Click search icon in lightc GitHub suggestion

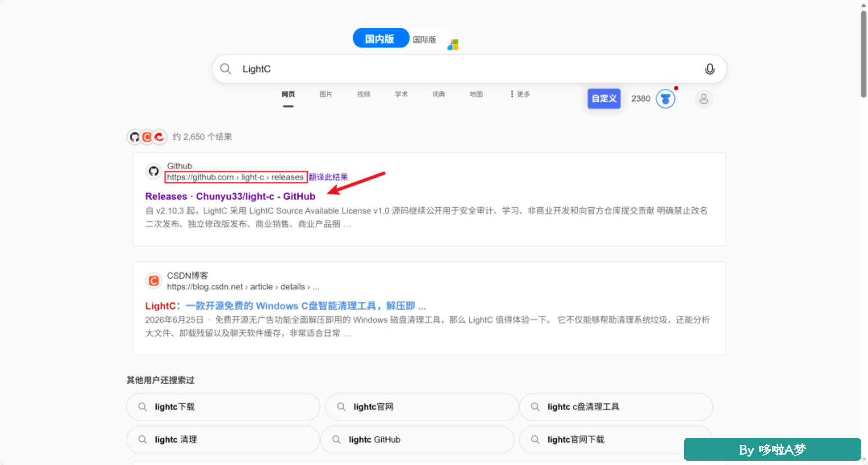tap(337, 439)
